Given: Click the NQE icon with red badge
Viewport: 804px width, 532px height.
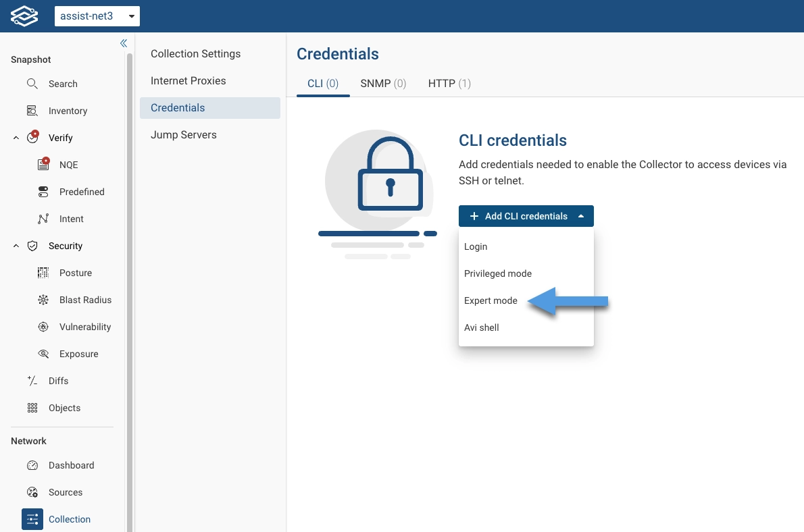Looking at the screenshot, I should [x=43, y=165].
